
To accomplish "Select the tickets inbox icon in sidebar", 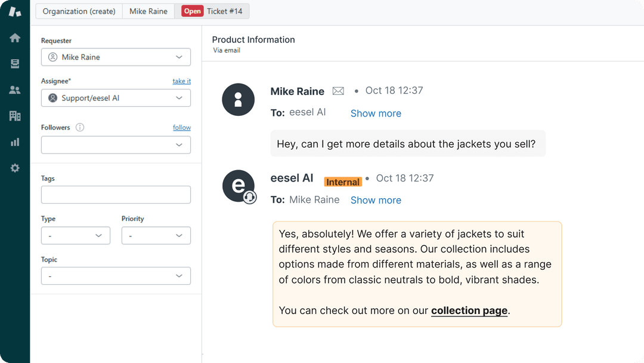I will 14,63.
